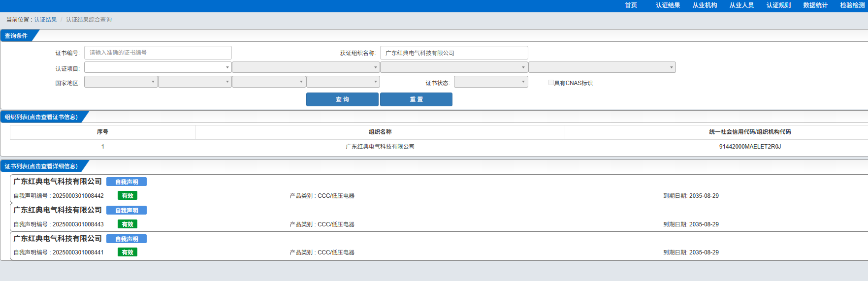Click 自我声明 badge on certificate 2025000301008443
This screenshot has width=868, height=281.
coord(127,211)
